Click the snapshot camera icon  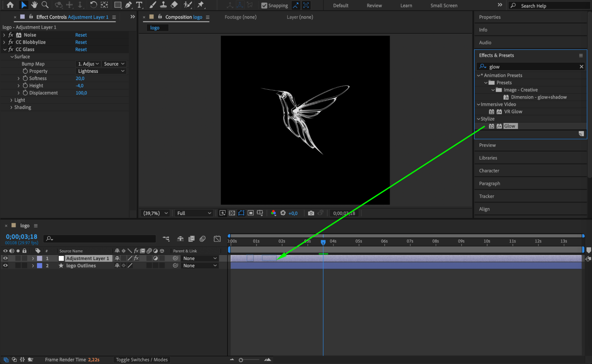[x=311, y=213]
